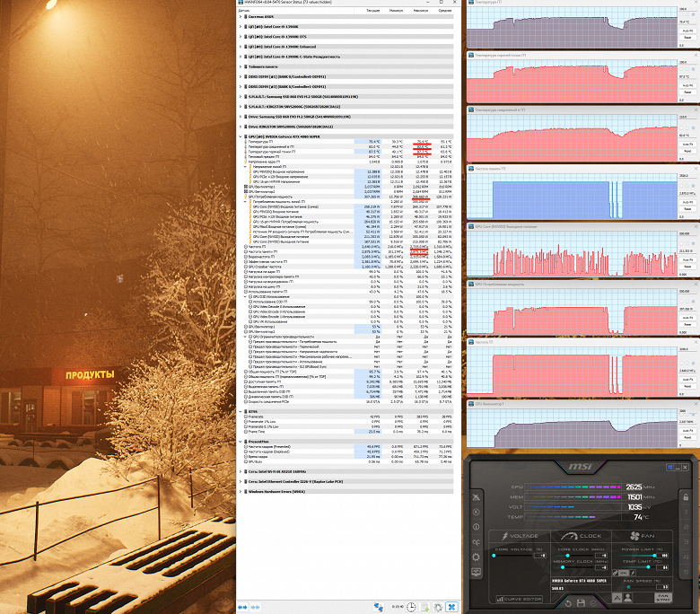This screenshot has width=700, height=614.
Task: Collapse the PresentMon sensor group
Action: click(x=241, y=441)
